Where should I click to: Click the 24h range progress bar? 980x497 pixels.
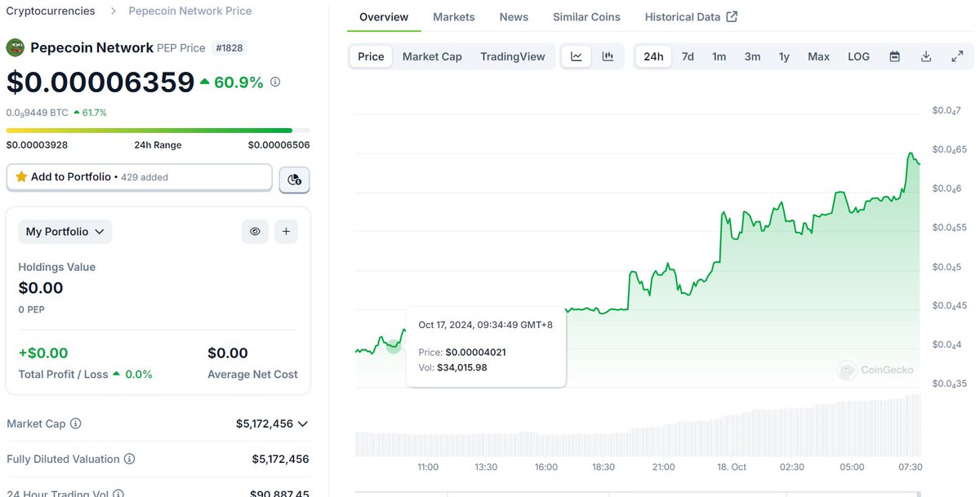tap(158, 130)
